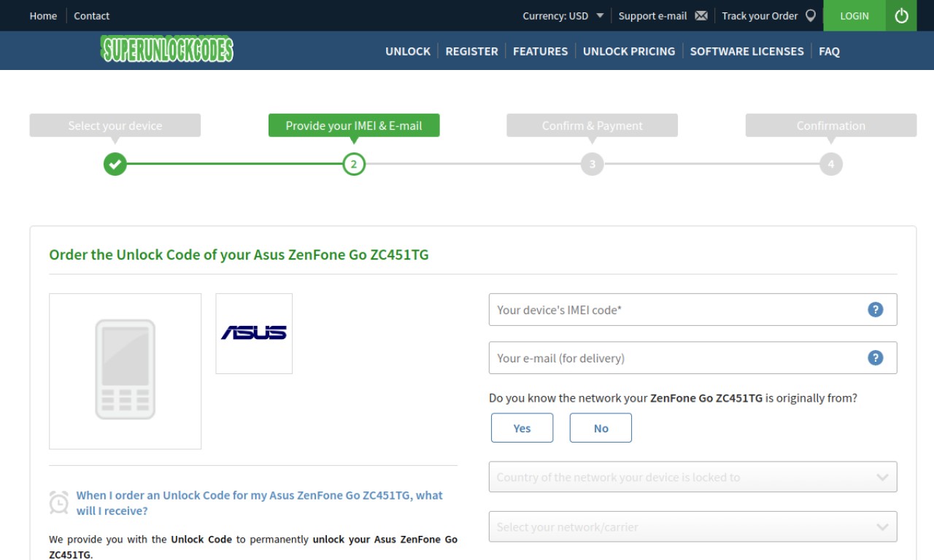
Task: Click the green checkmark step one circle
Action: click(x=115, y=164)
